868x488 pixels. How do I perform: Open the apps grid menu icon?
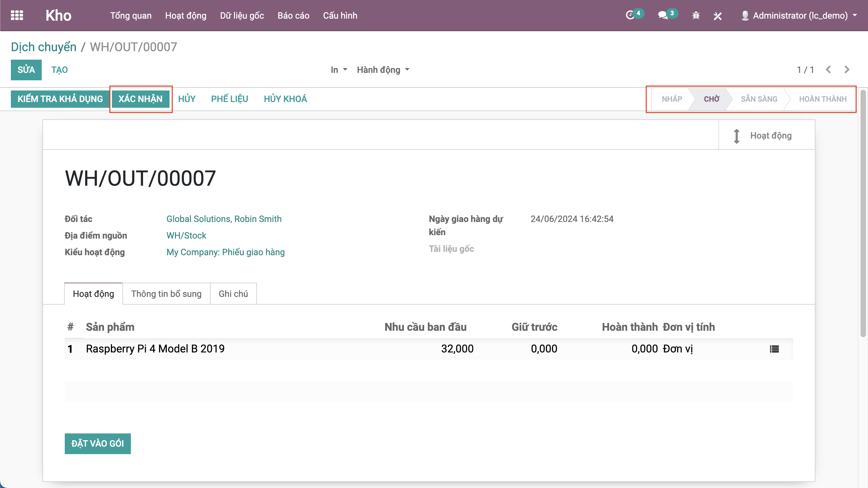tap(17, 15)
